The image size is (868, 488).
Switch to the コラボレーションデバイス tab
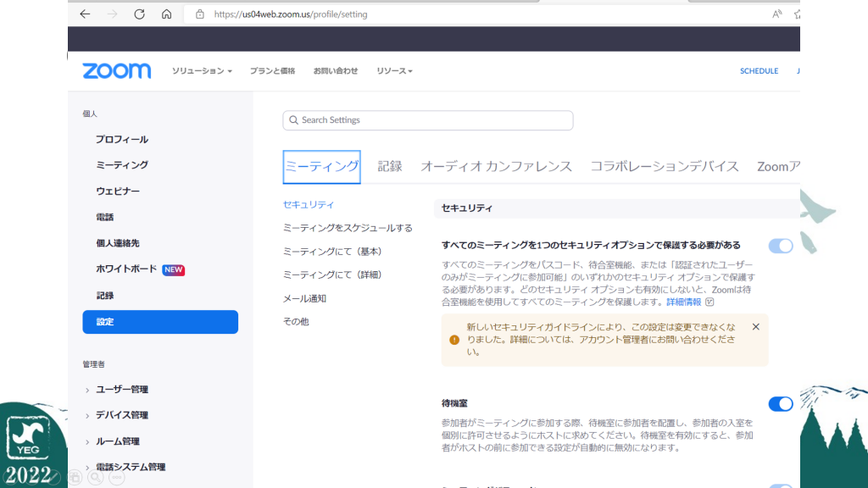pyautogui.click(x=665, y=167)
